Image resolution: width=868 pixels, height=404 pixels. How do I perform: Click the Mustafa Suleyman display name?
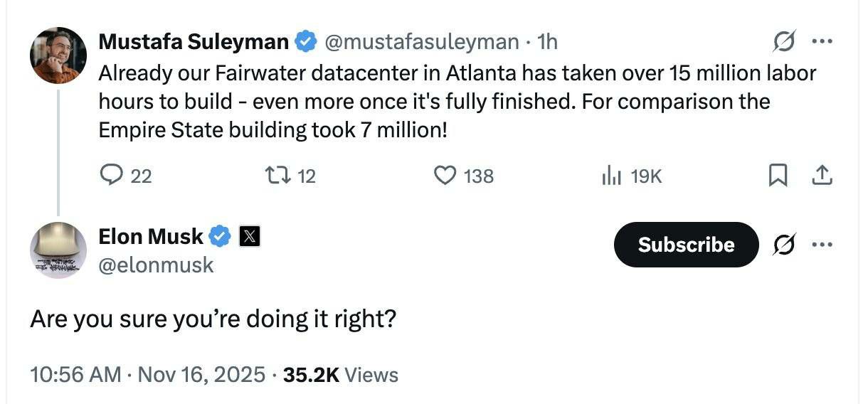[194, 42]
